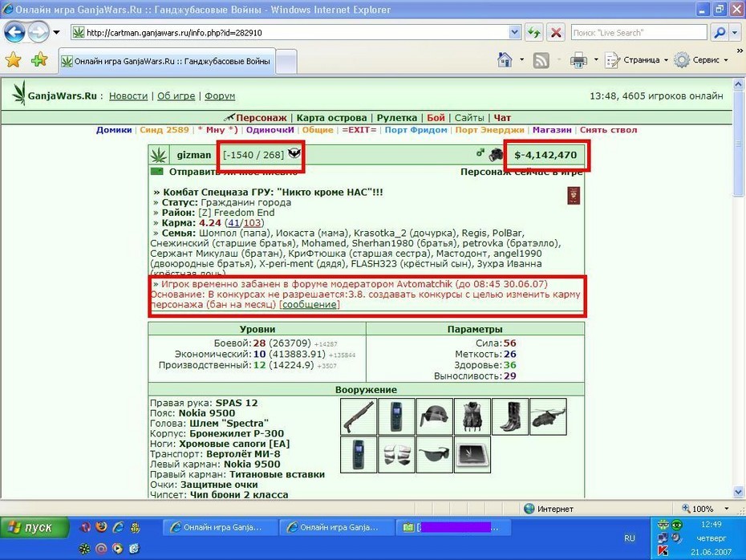This screenshot has width=746, height=560.
Task: Open the Карта острова menu item
Action: [x=331, y=117]
